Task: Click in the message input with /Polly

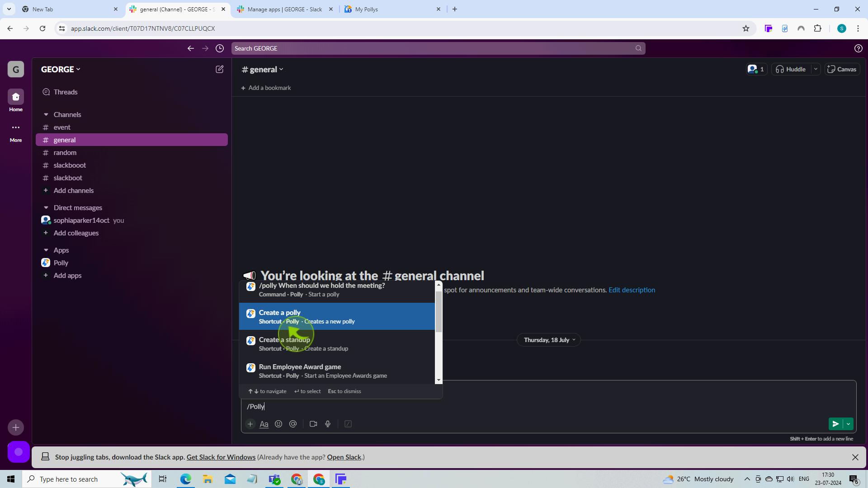Action: coord(548,406)
